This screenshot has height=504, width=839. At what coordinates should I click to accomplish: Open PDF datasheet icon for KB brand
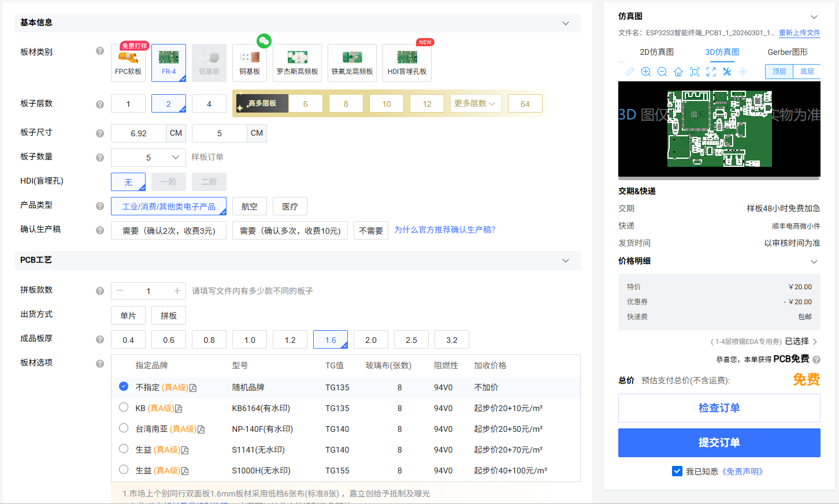[x=179, y=409]
